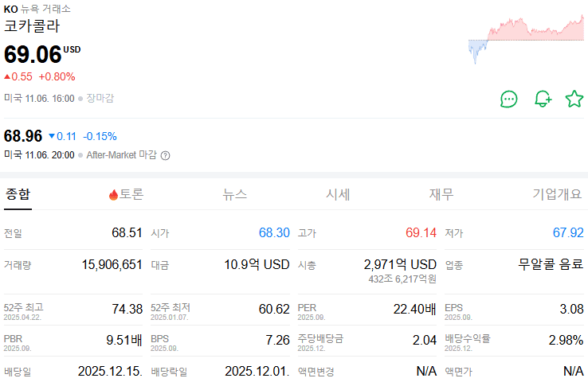Click the EPS value 3.08
Viewport: 588px width, 386px height.
pos(571,309)
